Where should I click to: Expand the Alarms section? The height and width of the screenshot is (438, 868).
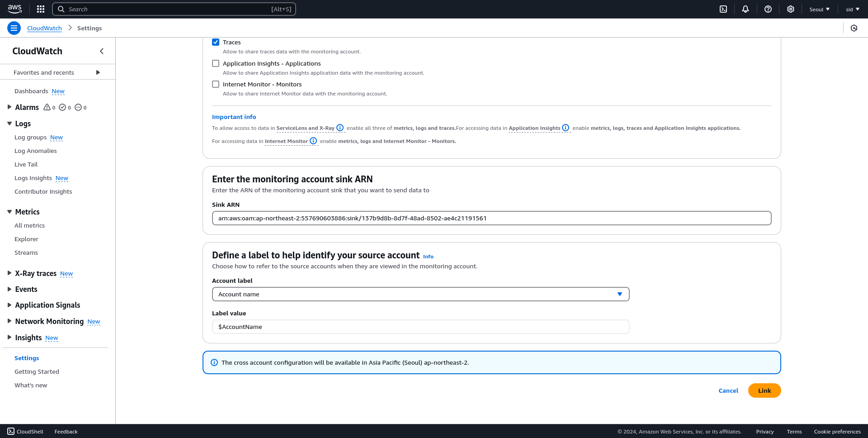point(9,107)
